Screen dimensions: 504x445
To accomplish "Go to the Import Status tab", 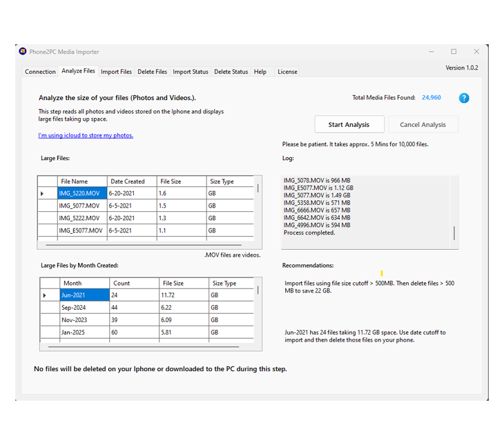I will coord(191,72).
